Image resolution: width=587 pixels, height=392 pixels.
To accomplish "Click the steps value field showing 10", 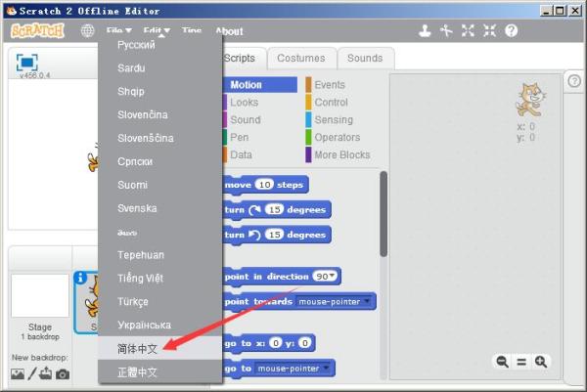I will coord(265,185).
